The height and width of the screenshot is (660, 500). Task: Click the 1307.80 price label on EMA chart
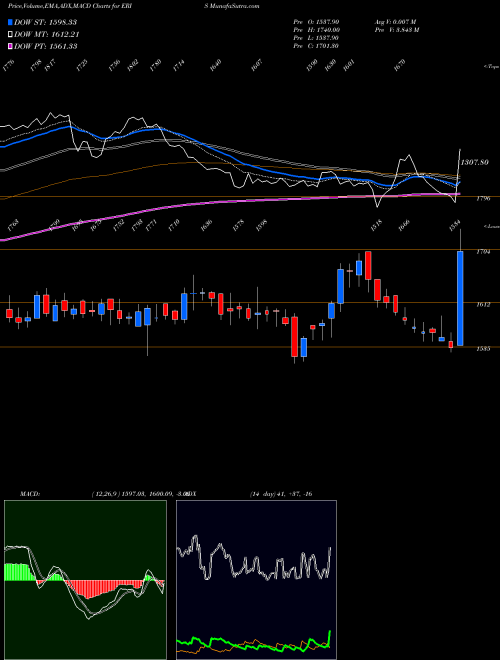coord(475,162)
